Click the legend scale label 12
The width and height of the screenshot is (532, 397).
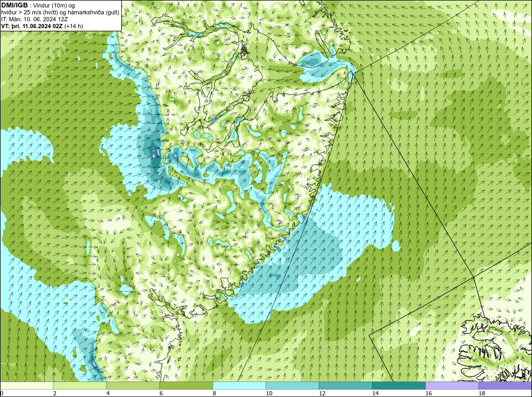pyautogui.click(x=322, y=393)
